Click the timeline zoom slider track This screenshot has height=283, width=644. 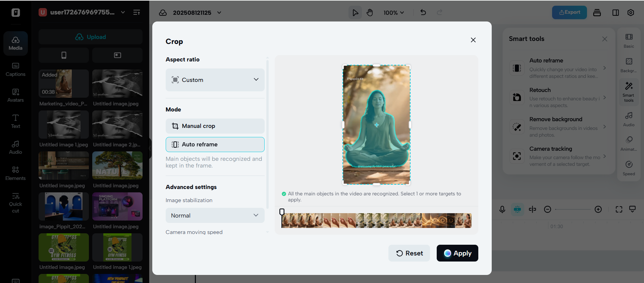tap(573, 209)
